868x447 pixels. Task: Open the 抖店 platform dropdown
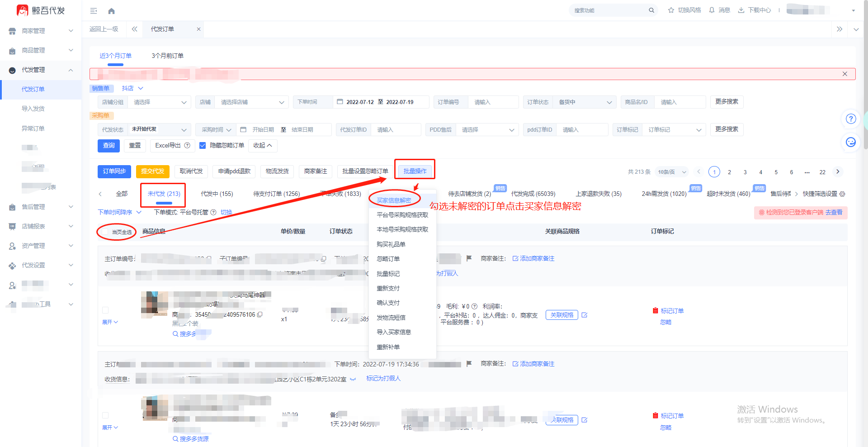pyautogui.click(x=132, y=88)
